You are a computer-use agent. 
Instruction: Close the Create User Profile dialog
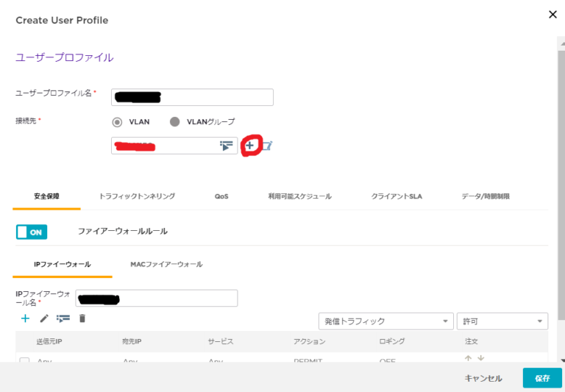click(x=552, y=14)
